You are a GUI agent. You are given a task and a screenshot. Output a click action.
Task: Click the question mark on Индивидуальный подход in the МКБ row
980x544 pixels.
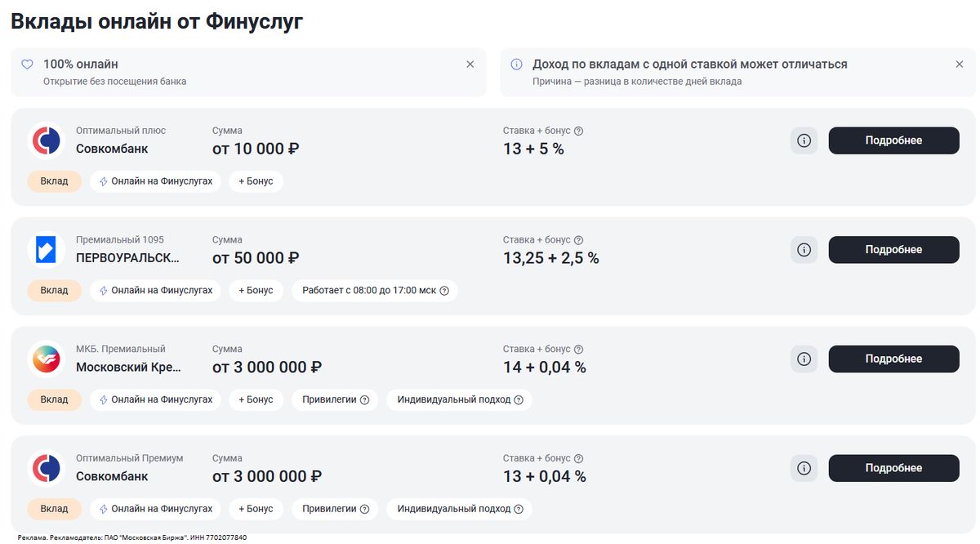pyautogui.click(x=519, y=400)
